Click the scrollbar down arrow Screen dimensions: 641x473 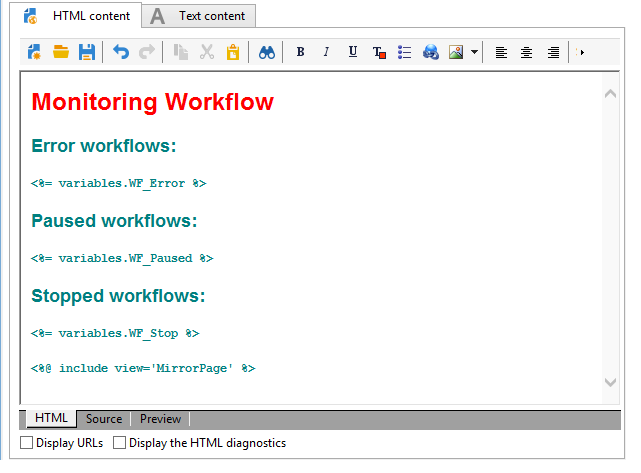(610, 383)
